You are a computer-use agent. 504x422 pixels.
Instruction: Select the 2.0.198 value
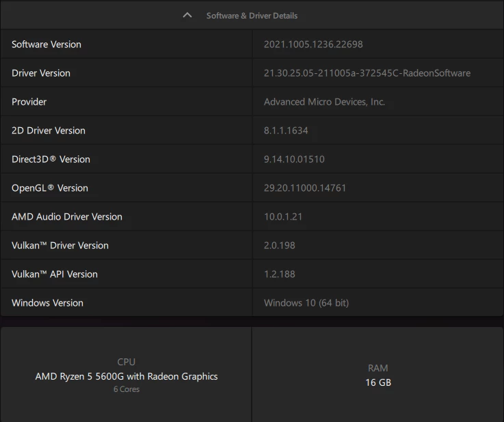279,246
